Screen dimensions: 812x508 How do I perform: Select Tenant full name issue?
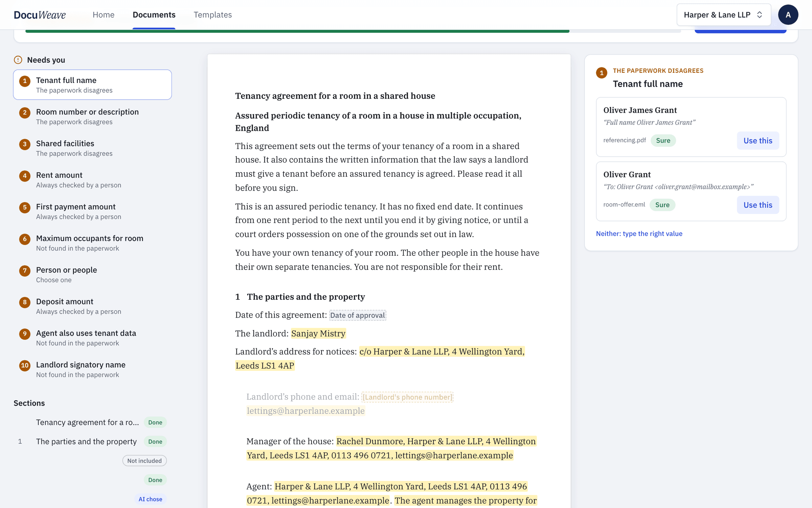click(92, 85)
